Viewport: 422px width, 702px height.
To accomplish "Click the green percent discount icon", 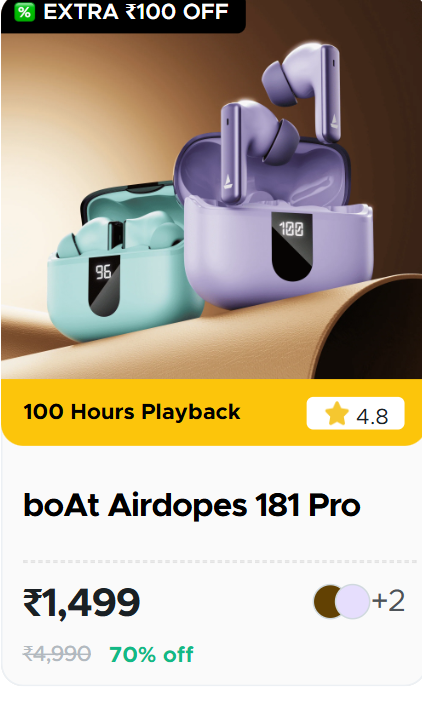I will tap(25, 12).
